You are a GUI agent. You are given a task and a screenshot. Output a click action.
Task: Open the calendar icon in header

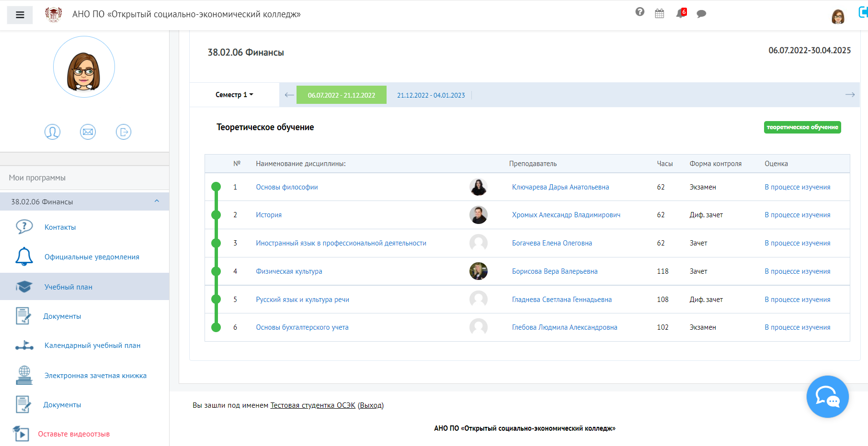click(660, 14)
